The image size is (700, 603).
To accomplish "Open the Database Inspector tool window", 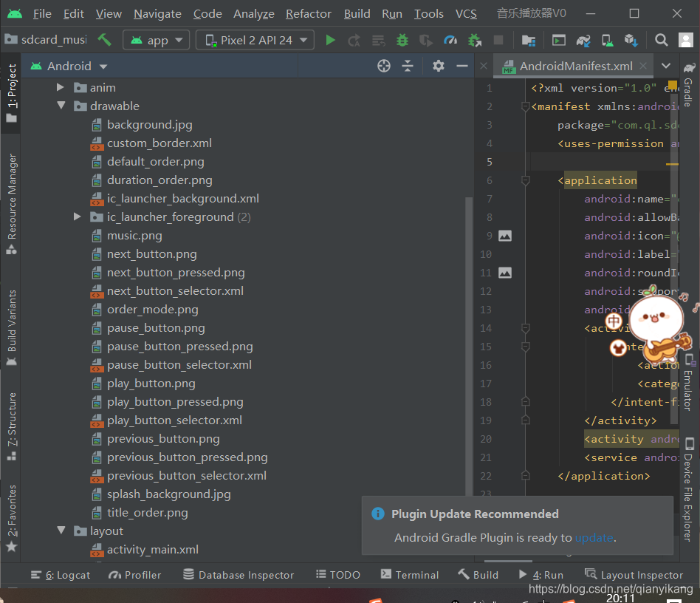I will (239, 575).
